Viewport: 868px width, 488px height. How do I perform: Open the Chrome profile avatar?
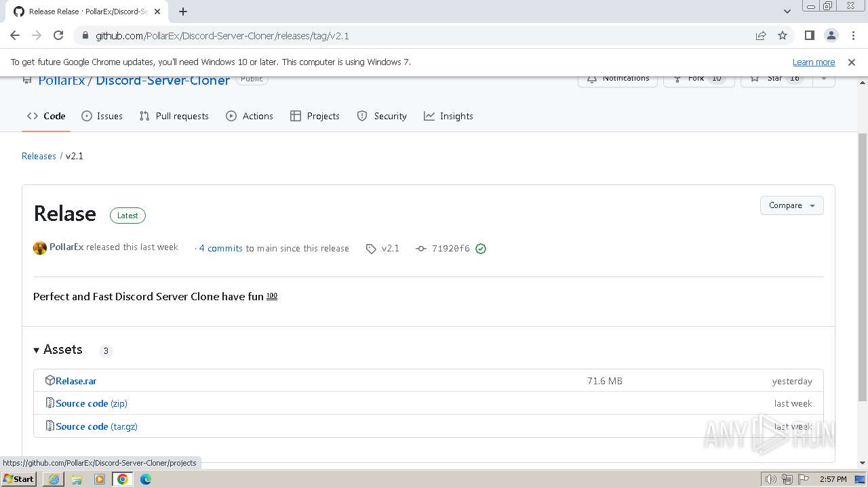tap(831, 35)
